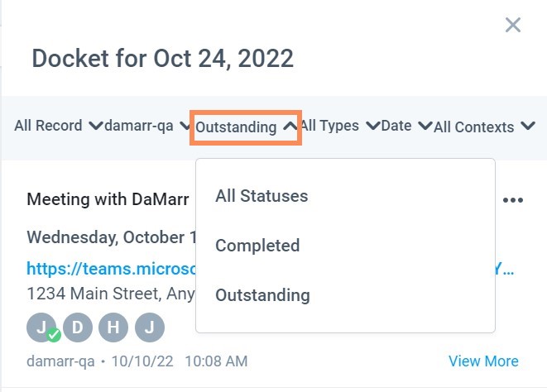Click View More for the meeting
The image size is (547, 392).
point(483,361)
